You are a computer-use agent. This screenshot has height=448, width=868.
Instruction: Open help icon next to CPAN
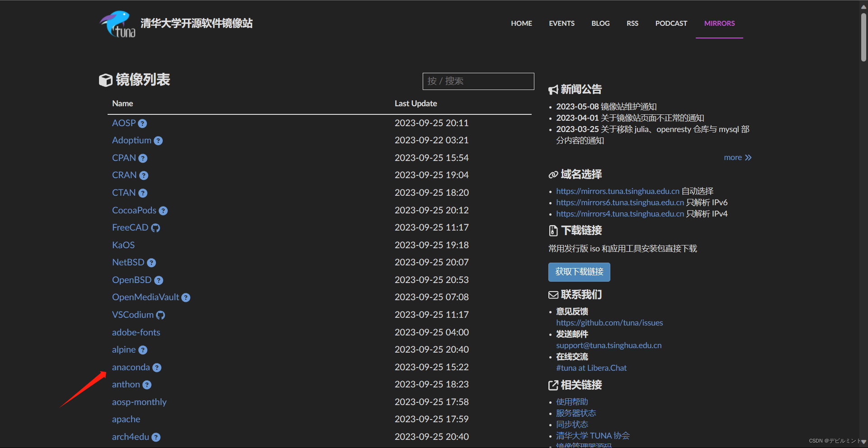point(143,158)
